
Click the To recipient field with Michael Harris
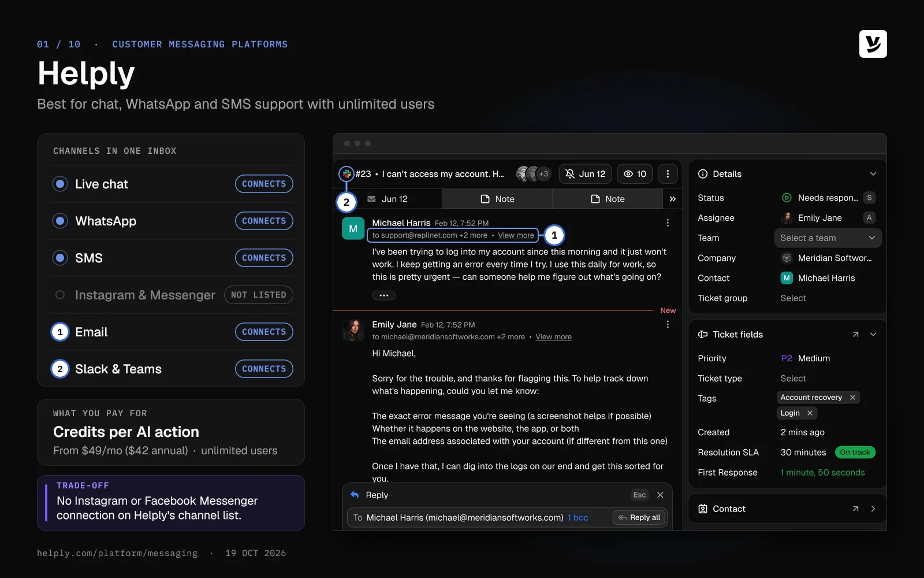tap(507, 517)
